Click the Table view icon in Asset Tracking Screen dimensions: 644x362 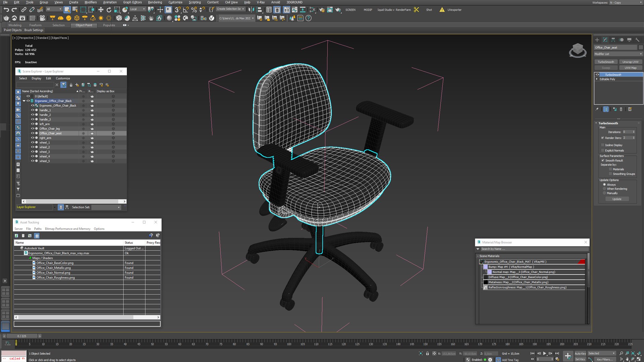37,236
